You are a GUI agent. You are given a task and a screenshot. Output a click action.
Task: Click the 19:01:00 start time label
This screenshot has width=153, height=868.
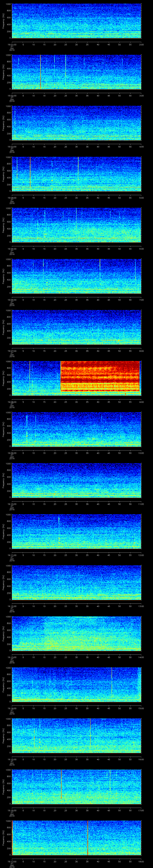click(12, 44)
